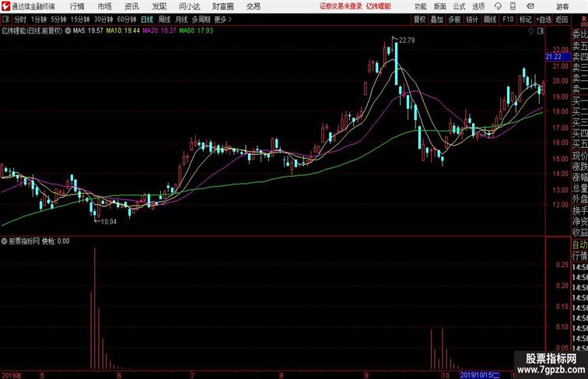Screen dimensions: 588x379
Task: Click the 叠加 overlay button
Action: [437, 19]
